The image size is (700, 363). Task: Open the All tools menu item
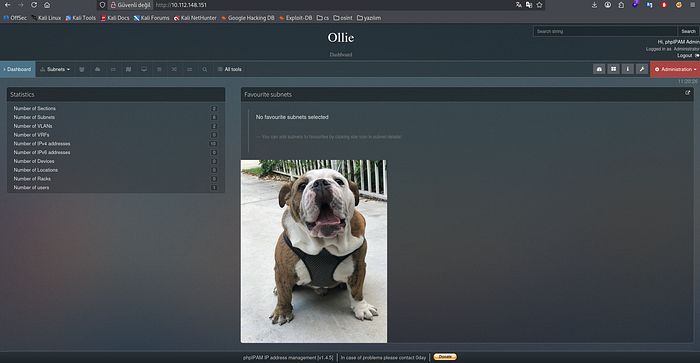point(229,69)
